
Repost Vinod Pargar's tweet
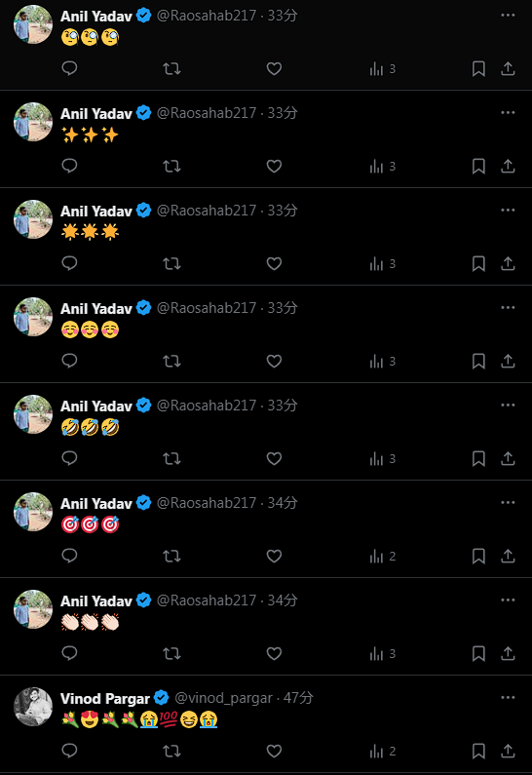(171, 751)
